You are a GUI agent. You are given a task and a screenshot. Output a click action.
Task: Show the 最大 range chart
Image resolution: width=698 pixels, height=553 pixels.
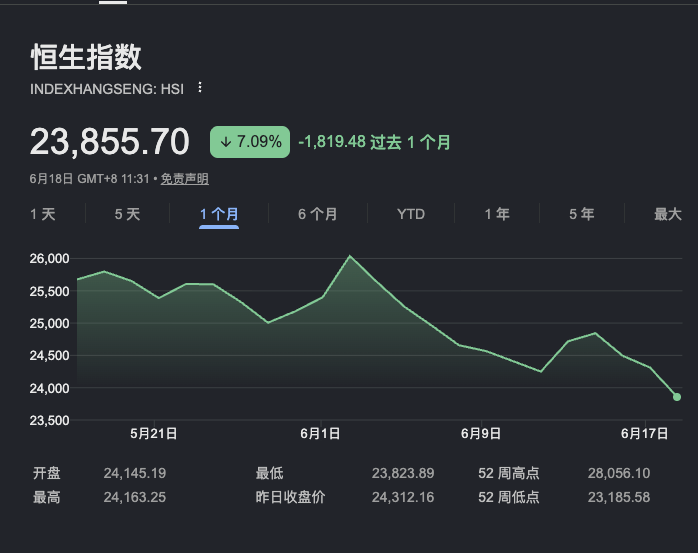point(668,214)
